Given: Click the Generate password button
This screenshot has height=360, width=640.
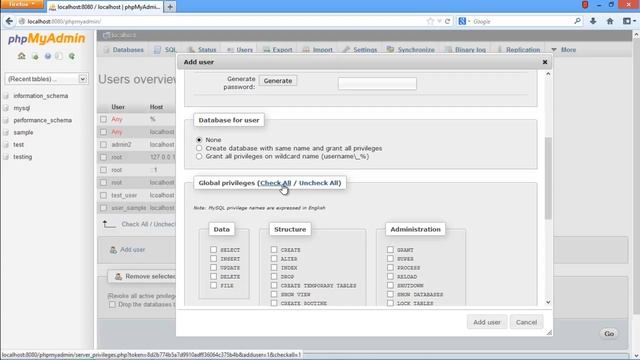Looking at the screenshot, I should tap(278, 81).
